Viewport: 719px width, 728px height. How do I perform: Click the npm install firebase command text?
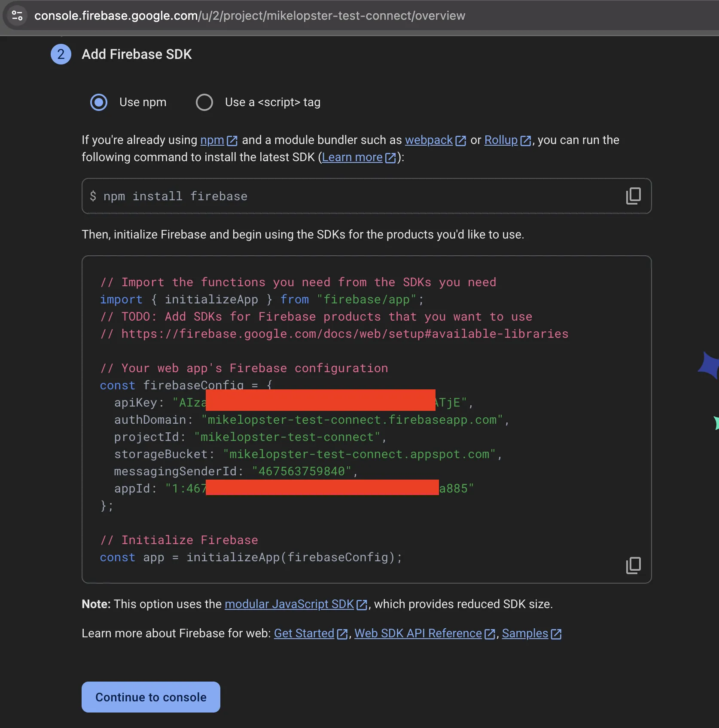(175, 196)
